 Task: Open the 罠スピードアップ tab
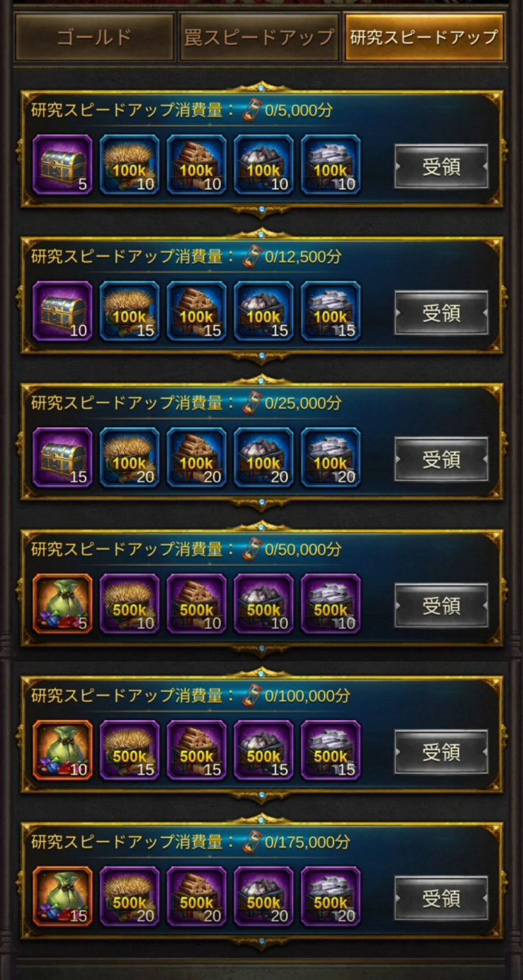pyautogui.click(x=259, y=37)
